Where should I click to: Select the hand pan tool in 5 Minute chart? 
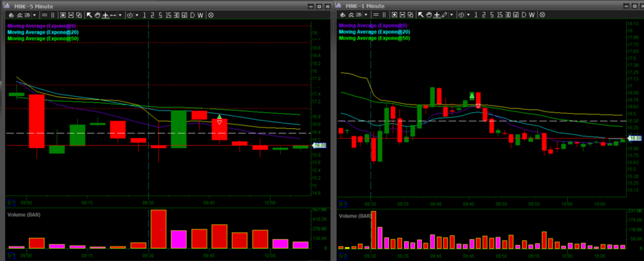(x=97, y=15)
